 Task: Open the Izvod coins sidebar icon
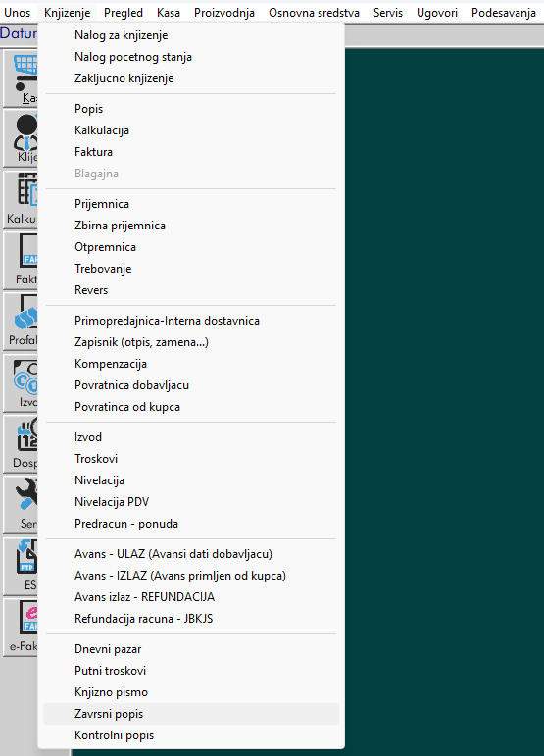pyautogui.click(x=21, y=382)
